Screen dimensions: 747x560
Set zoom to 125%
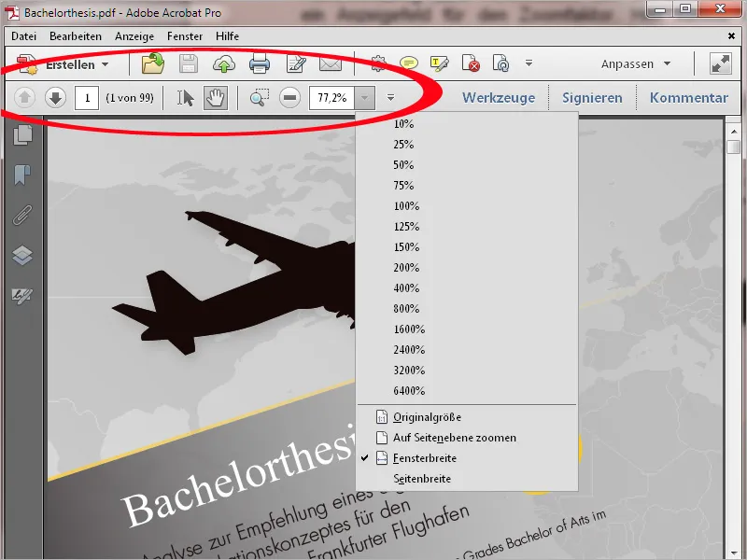467,227
